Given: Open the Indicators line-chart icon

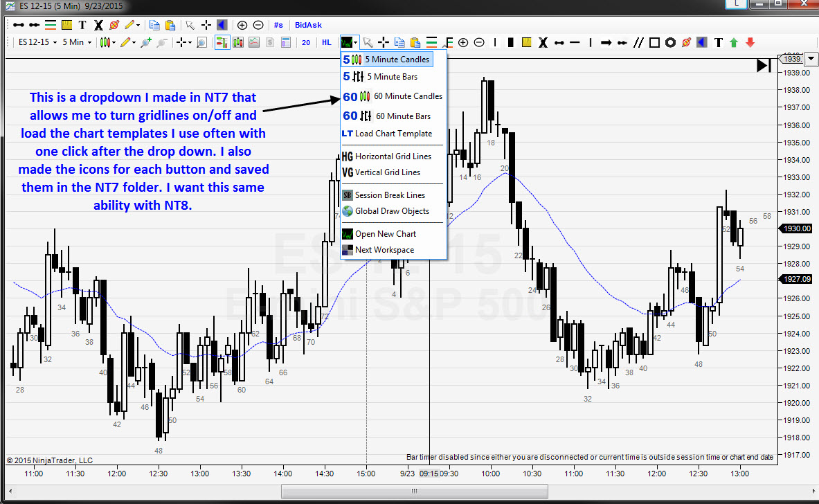Looking at the screenshot, I should pyautogui.click(x=254, y=43).
